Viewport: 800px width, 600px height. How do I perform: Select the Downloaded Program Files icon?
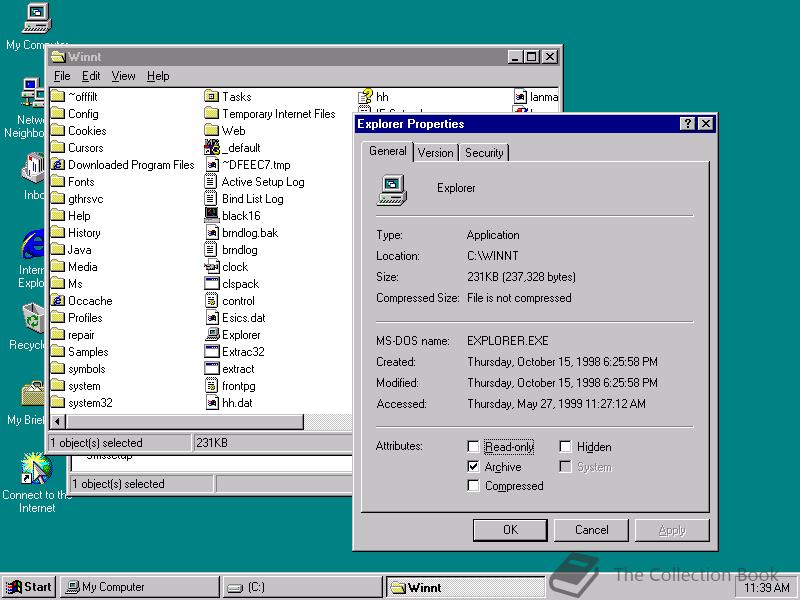tap(58, 165)
